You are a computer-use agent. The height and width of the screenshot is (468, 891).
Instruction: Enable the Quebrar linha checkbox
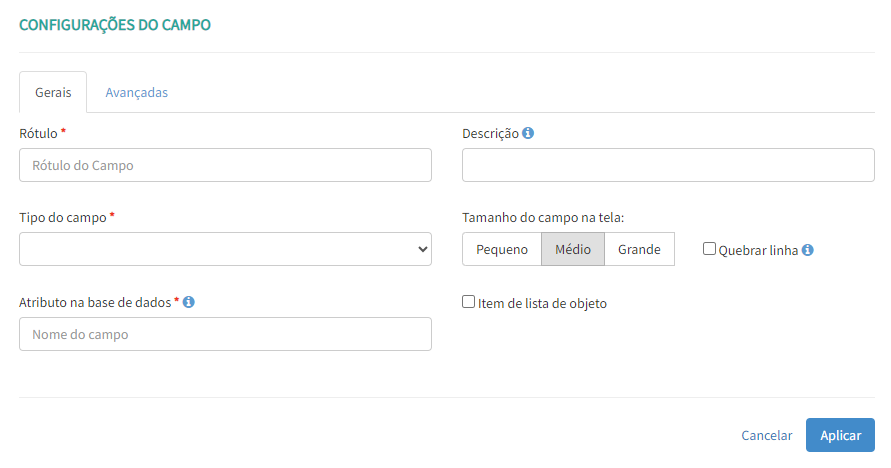(709, 249)
